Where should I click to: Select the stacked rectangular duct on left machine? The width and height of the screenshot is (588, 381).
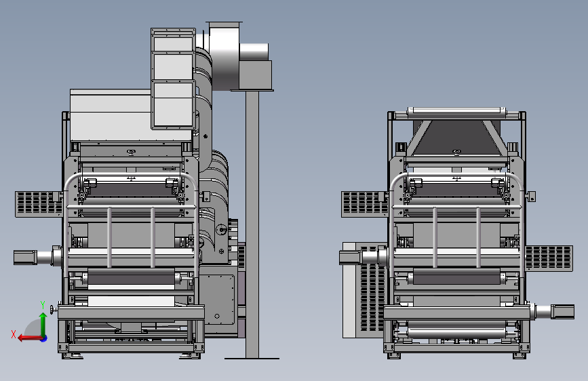click(173, 79)
